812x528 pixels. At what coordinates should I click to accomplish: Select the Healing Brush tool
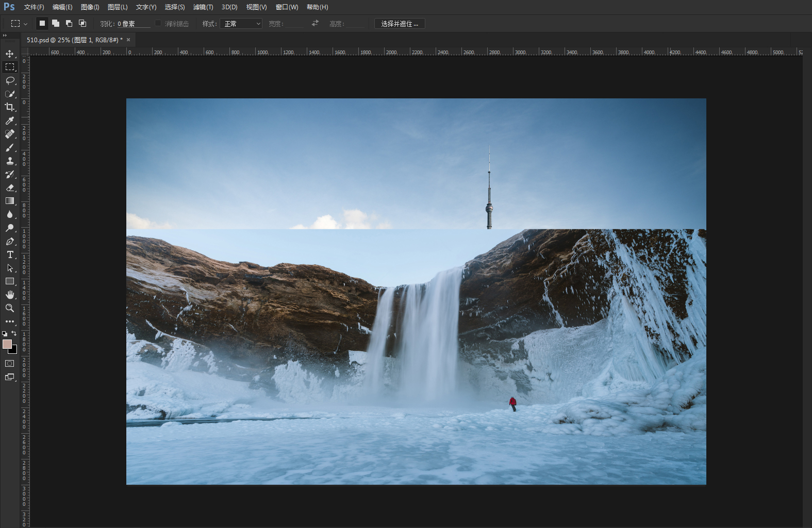pos(10,134)
